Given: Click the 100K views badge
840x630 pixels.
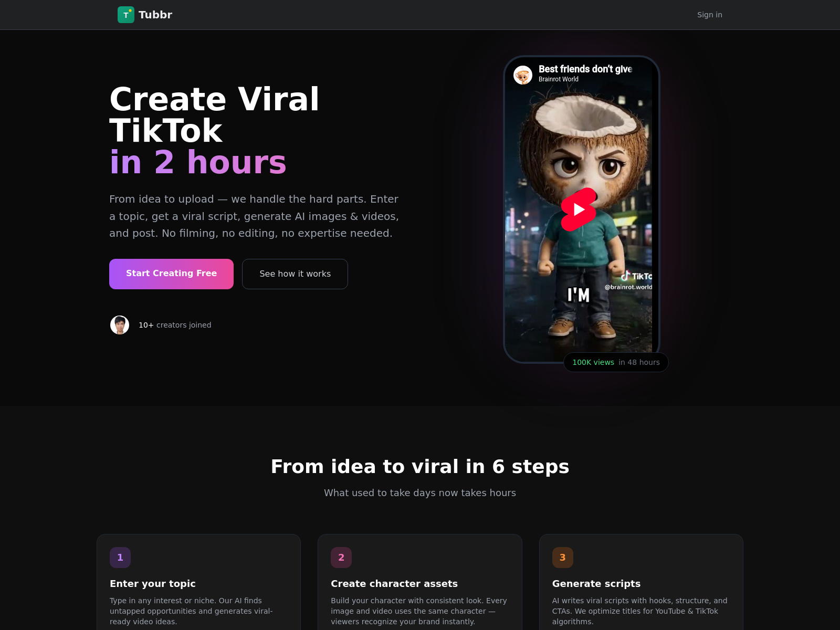Looking at the screenshot, I should tap(616, 362).
